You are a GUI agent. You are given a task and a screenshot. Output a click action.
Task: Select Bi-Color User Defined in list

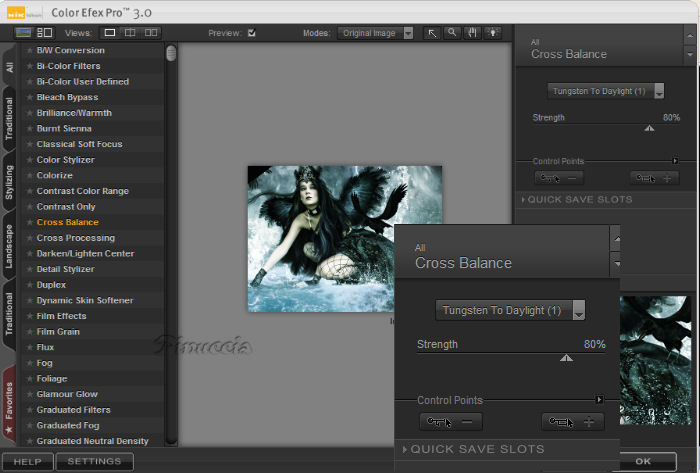coord(83,82)
